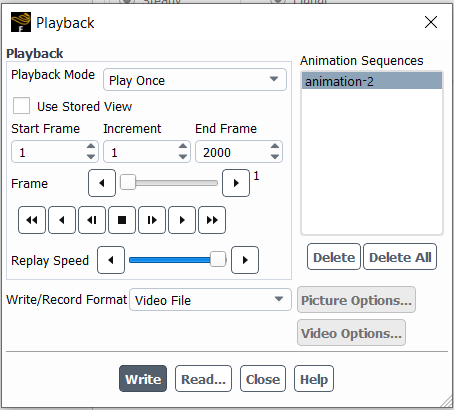This screenshot has height=410, width=454.
Task: Advance Frame slider with right arrow
Action: coord(236,183)
